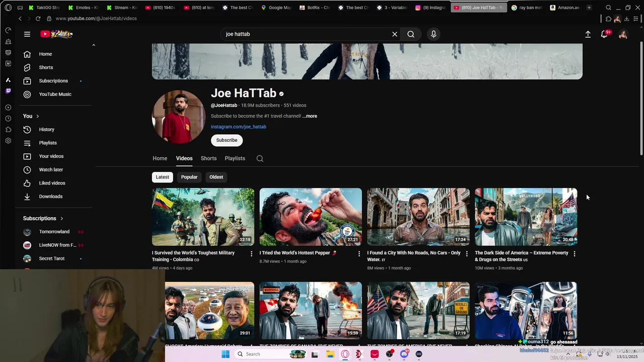Expand the Subscriptions section chevron

[62, 218]
